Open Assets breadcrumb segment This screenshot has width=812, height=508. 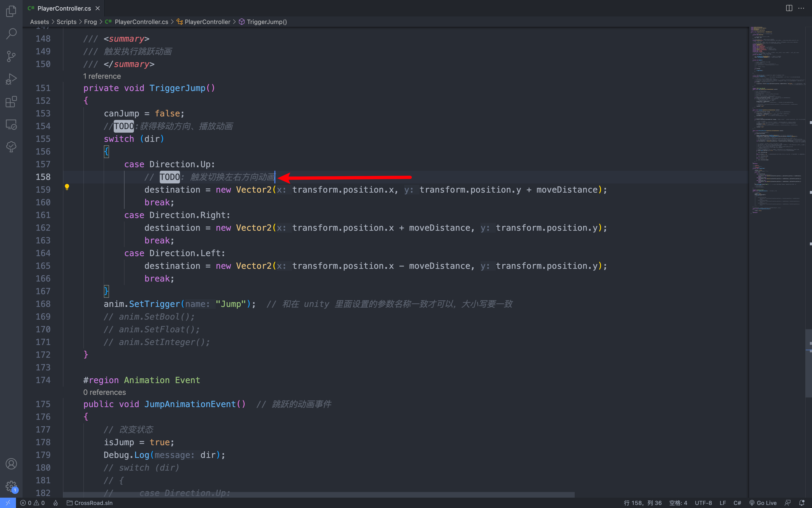pyautogui.click(x=40, y=22)
